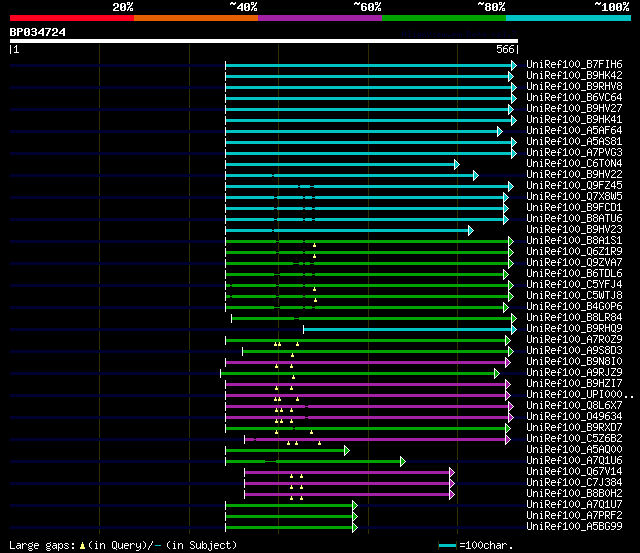The height and width of the screenshot is (553, 640).
Task: Click the UniRef100_A5AQ00 label
Action: coord(574,450)
